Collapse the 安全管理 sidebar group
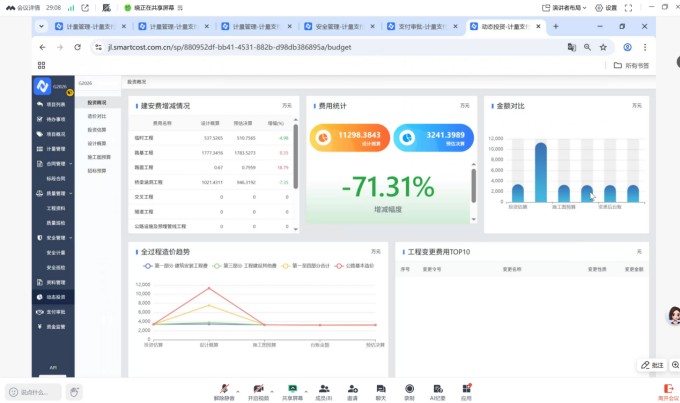This screenshot has height=403, width=680. click(x=50, y=238)
